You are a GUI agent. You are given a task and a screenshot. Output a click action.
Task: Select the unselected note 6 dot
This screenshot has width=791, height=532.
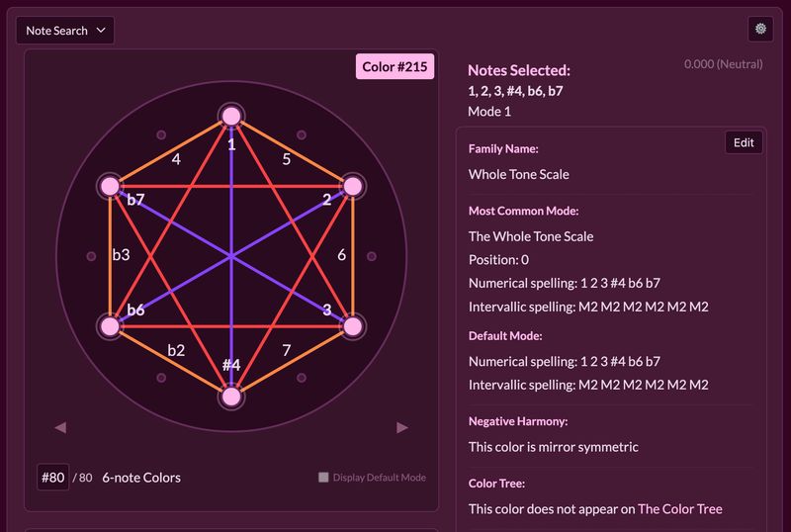coord(372,256)
